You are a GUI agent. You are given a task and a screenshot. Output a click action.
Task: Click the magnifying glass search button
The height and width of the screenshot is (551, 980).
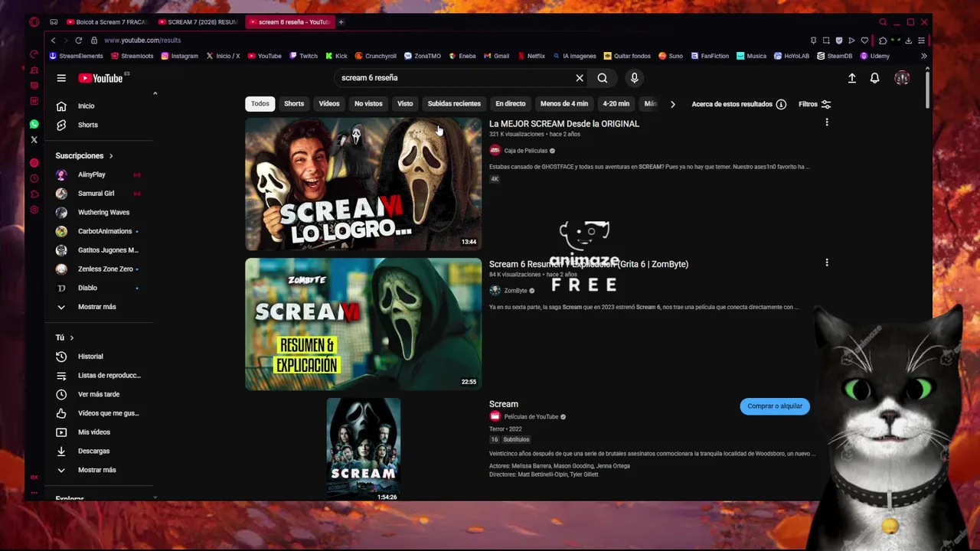pyautogui.click(x=603, y=78)
